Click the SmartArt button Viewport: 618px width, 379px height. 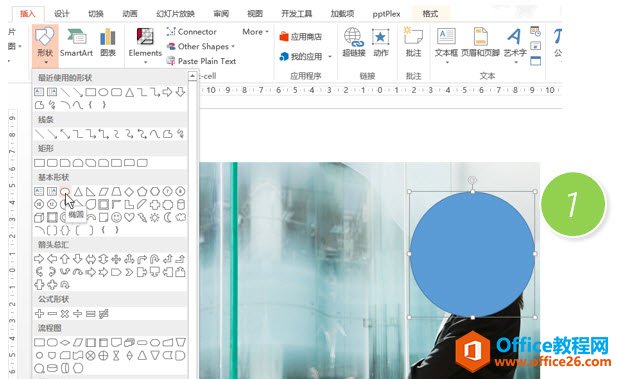click(x=76, y=43)
